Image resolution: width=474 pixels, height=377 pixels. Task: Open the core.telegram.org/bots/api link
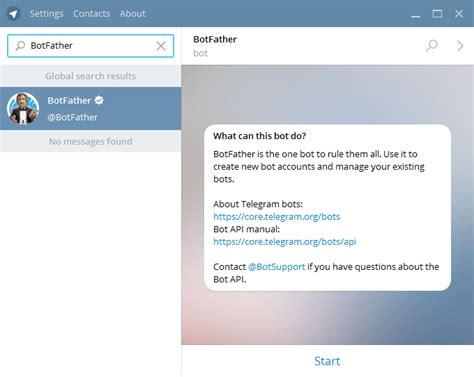[x=285, y=242]
